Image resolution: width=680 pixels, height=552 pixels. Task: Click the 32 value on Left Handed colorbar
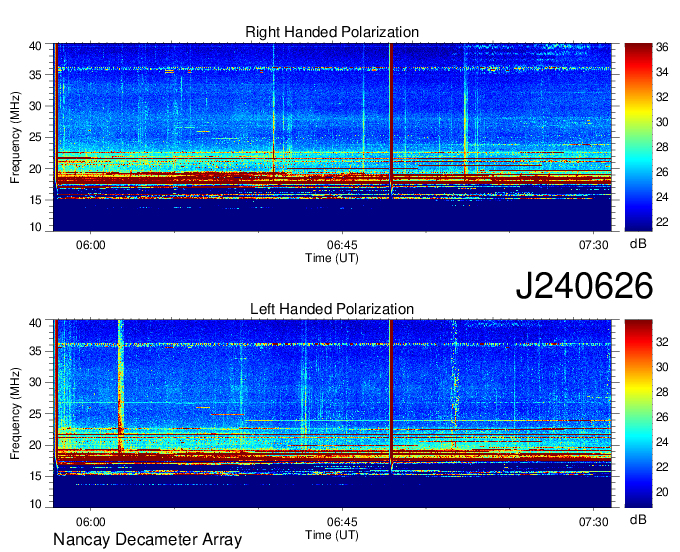(662, 342)
